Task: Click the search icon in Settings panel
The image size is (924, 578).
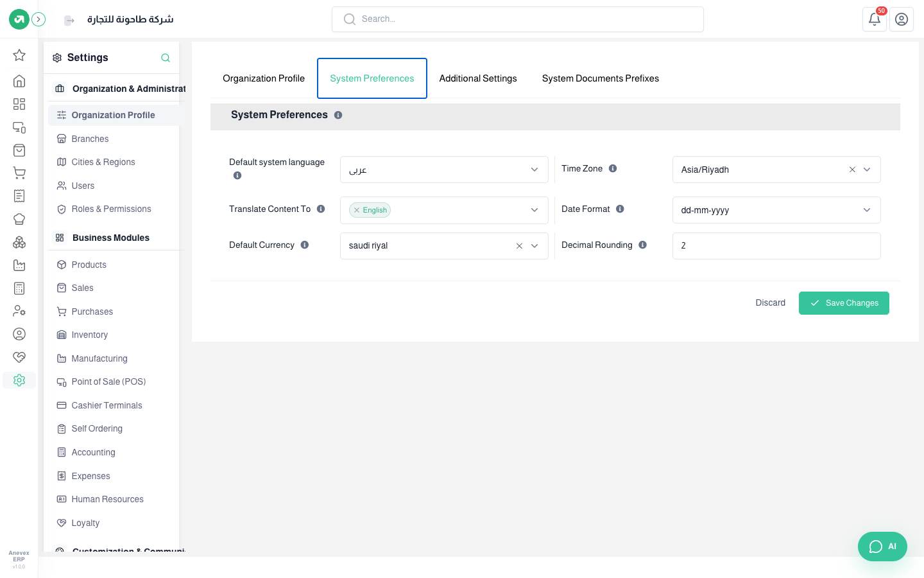Action: pyautogui.click(x=166, y=58)
